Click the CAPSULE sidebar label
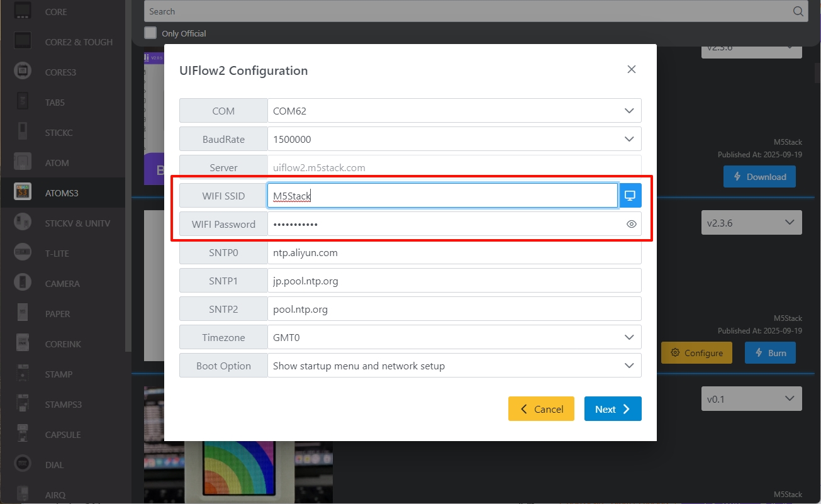Image resolution: width=821 pixels, height=504 pixels. click(63, 435)
